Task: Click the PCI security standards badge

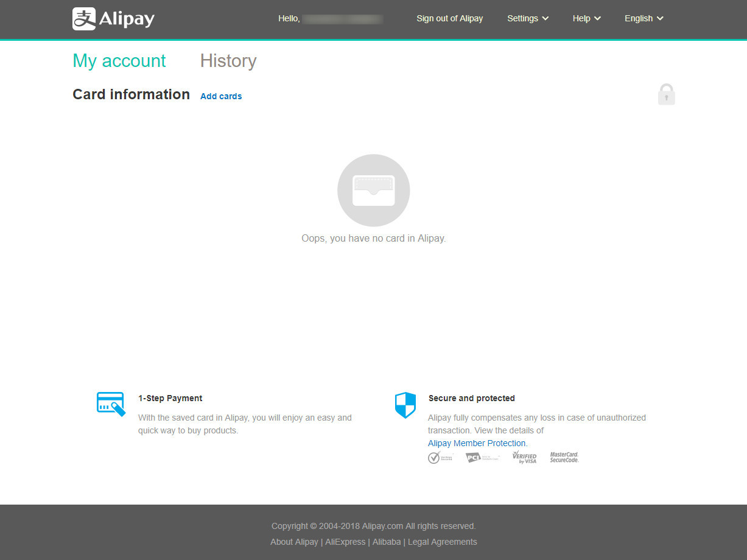Action: click(x=482, y=457)
